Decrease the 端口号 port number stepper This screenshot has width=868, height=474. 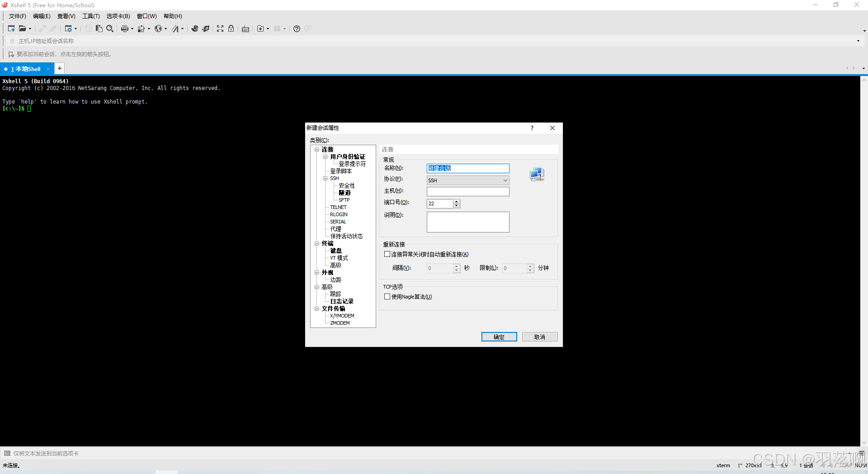457,206
